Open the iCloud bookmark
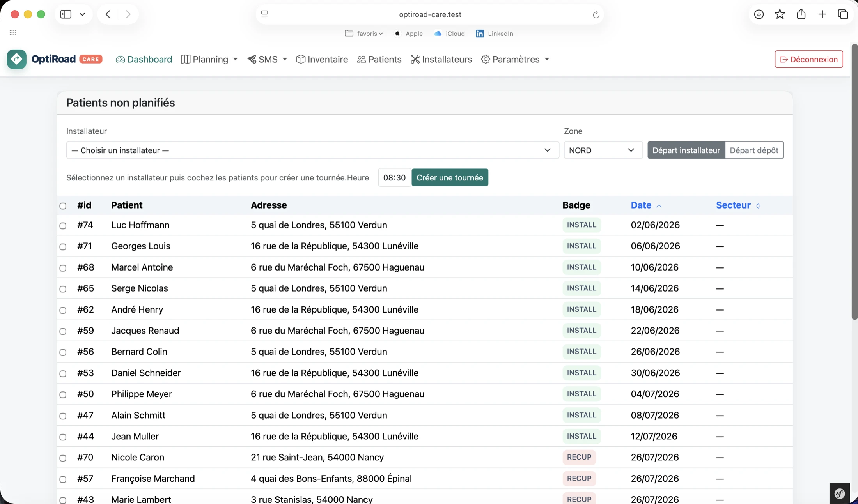858x504 pixels. [x=449, y=34]
